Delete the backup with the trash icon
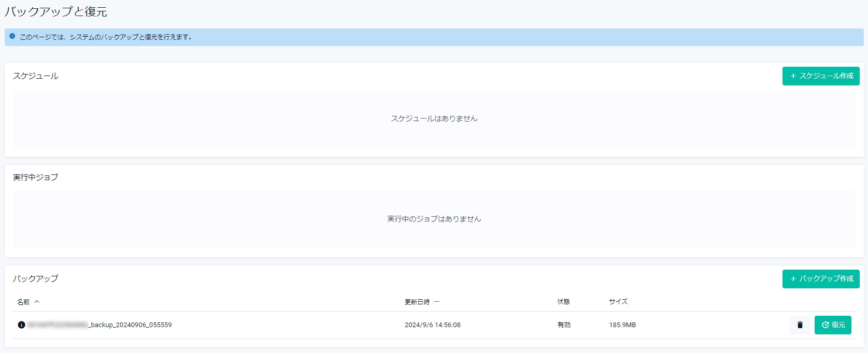868x353 pixels. (800, 325)
